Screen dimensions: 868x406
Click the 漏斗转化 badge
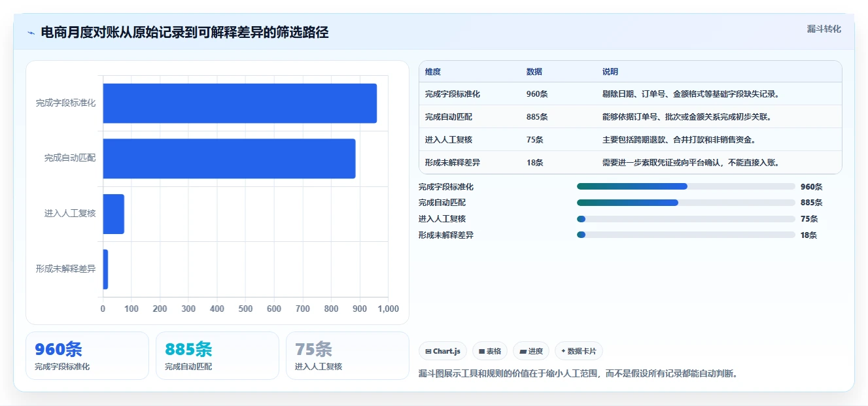pyautogui.click(x=824, y=29)
